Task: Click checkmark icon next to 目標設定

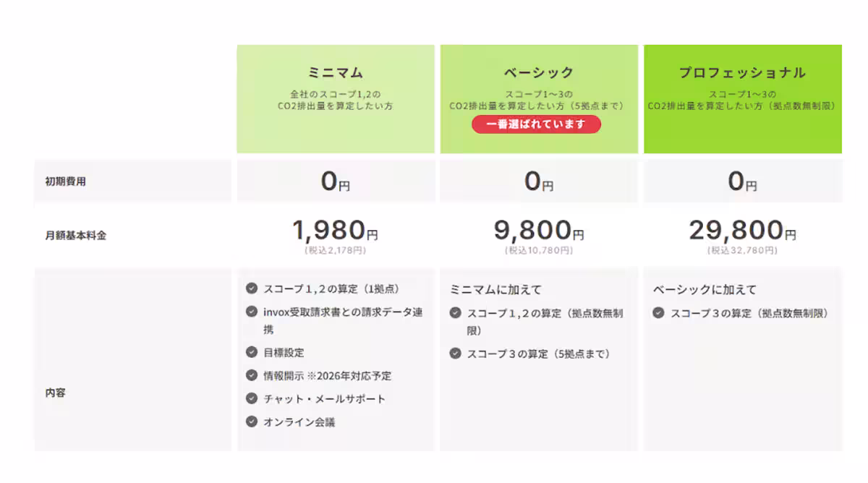Action: tap(252, 352)
